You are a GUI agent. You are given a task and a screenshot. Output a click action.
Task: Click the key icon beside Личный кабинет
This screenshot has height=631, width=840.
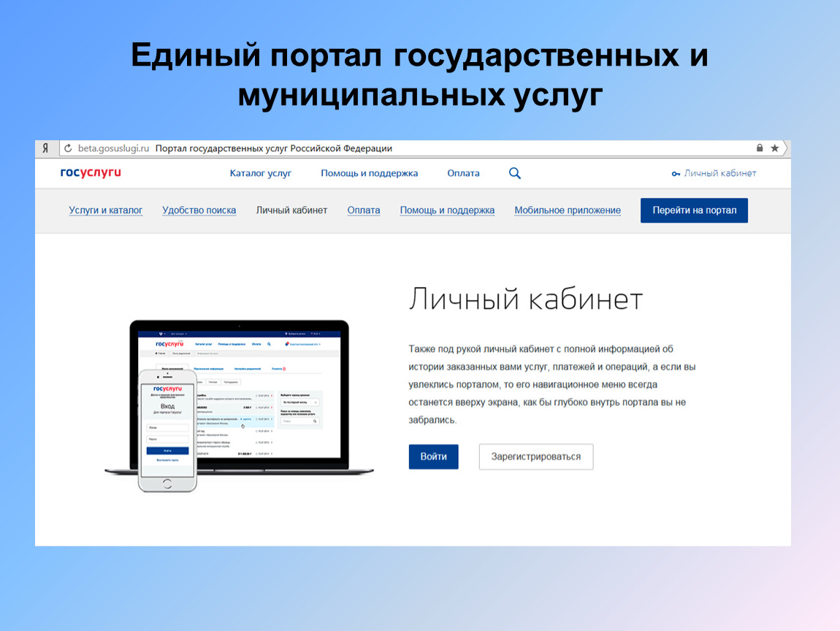(x=676, y=174)
